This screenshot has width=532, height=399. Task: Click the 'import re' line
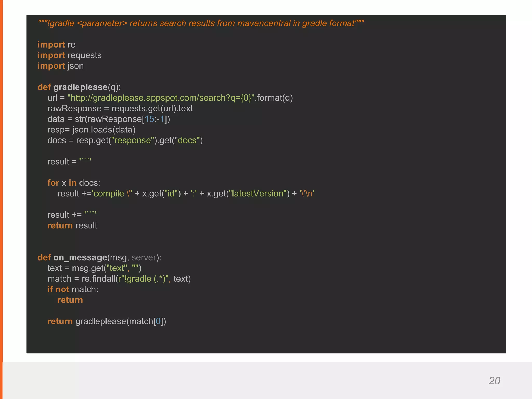pos(56,44)
